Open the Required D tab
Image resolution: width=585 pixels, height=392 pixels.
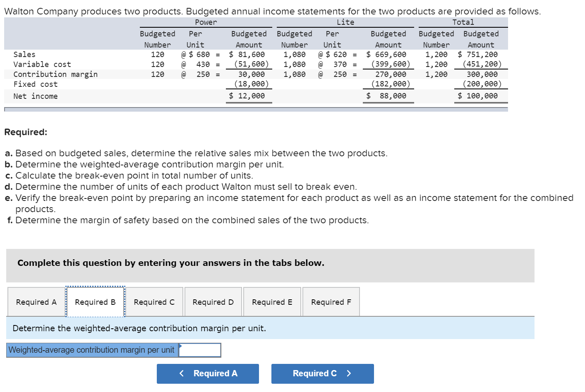(x=213, y=302)
